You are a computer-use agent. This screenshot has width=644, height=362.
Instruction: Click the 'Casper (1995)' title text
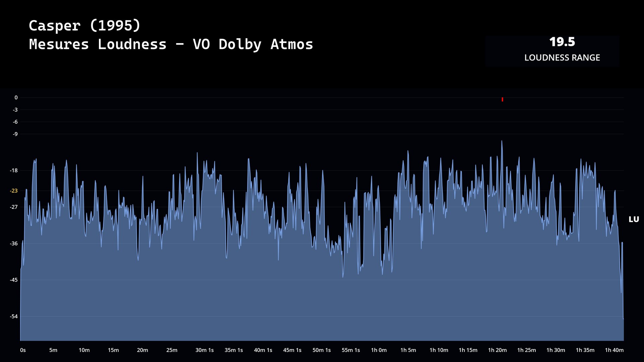[85, 26]
